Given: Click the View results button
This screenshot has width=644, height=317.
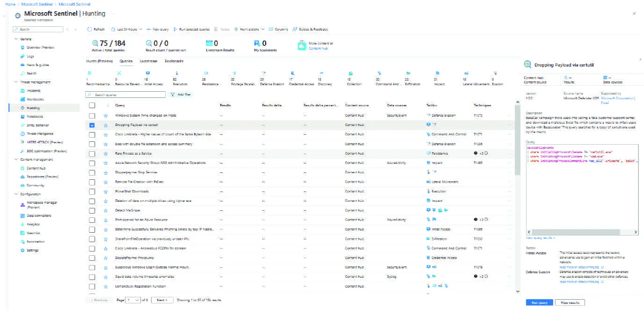Looking at the screenshot, I should (570, 303).
